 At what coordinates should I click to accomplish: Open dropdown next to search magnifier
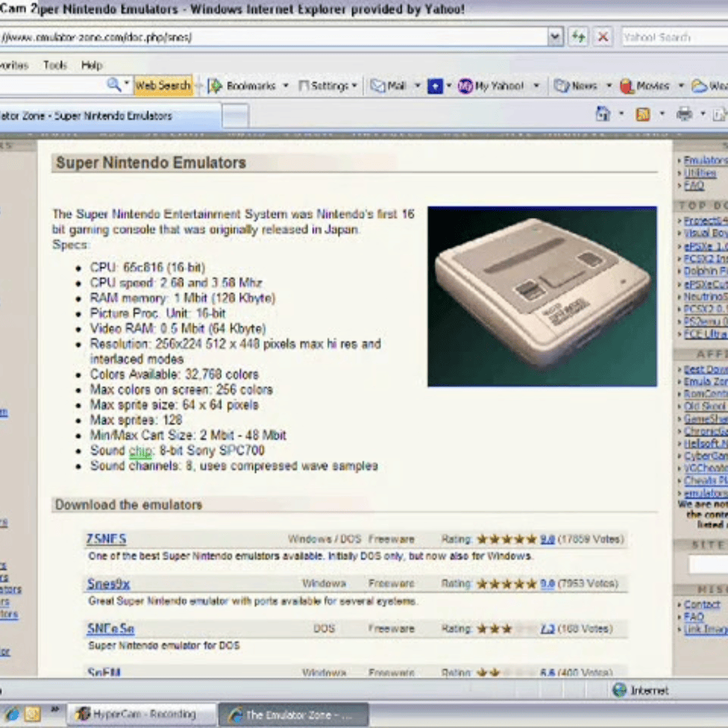click(126, 84)
